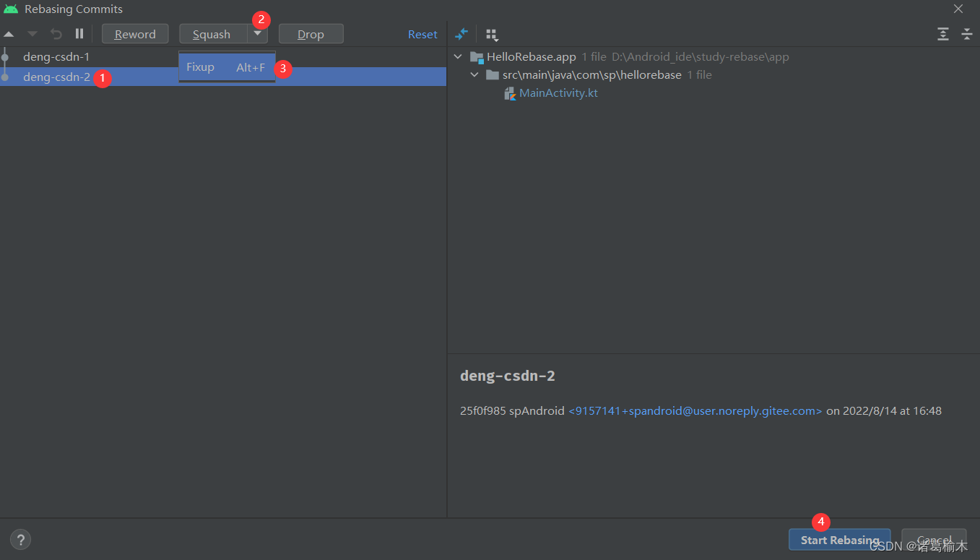The height and width of the screenshot is (560, 980).
Task: Select the deng-csdn-2 commit row
Action: (x=223, y=77)
